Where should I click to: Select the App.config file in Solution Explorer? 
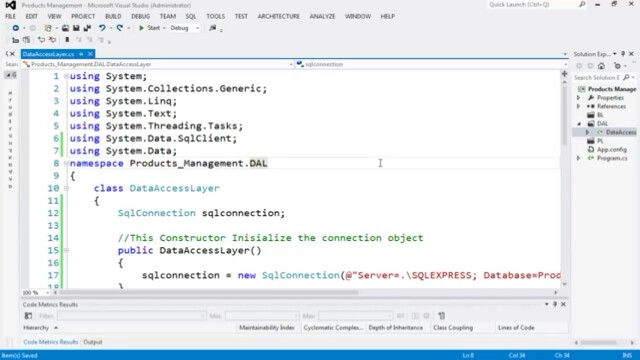coord(611,150)
